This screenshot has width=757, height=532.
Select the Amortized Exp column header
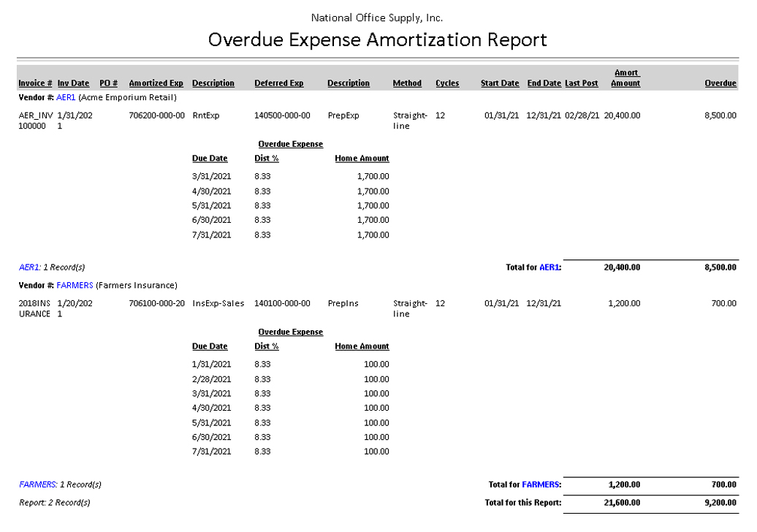tap(156, 83)
